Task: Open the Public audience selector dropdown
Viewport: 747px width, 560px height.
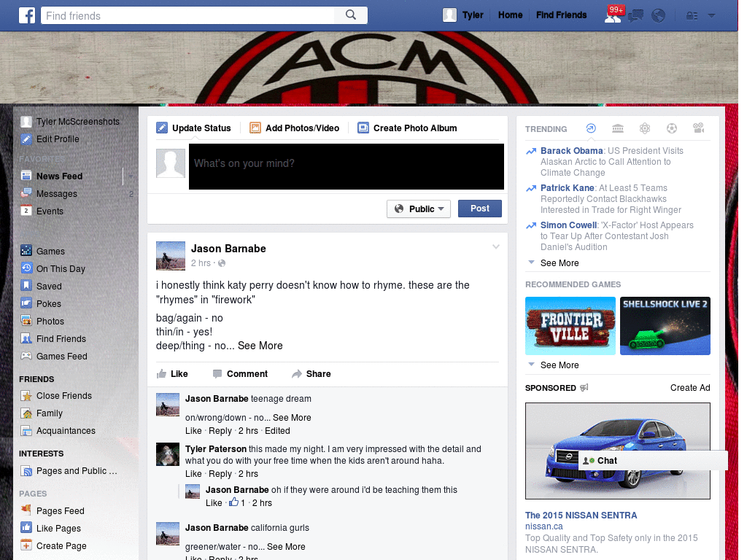Action: pos(418,209)
